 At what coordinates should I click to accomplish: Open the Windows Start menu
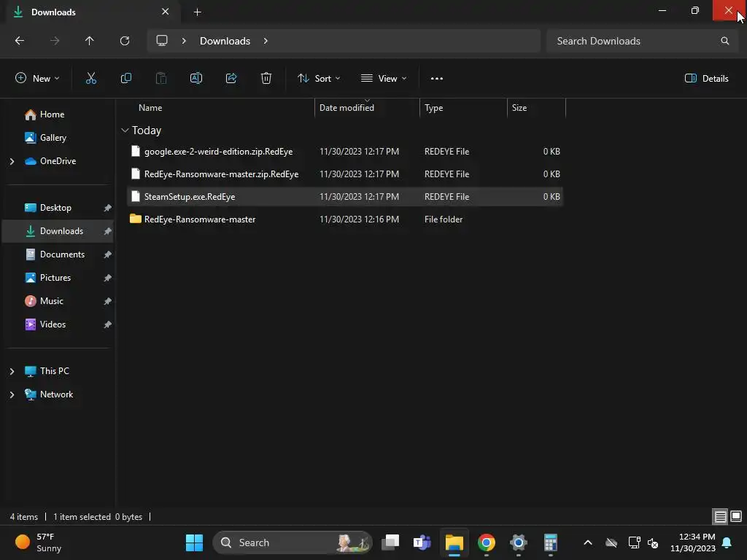194,542
